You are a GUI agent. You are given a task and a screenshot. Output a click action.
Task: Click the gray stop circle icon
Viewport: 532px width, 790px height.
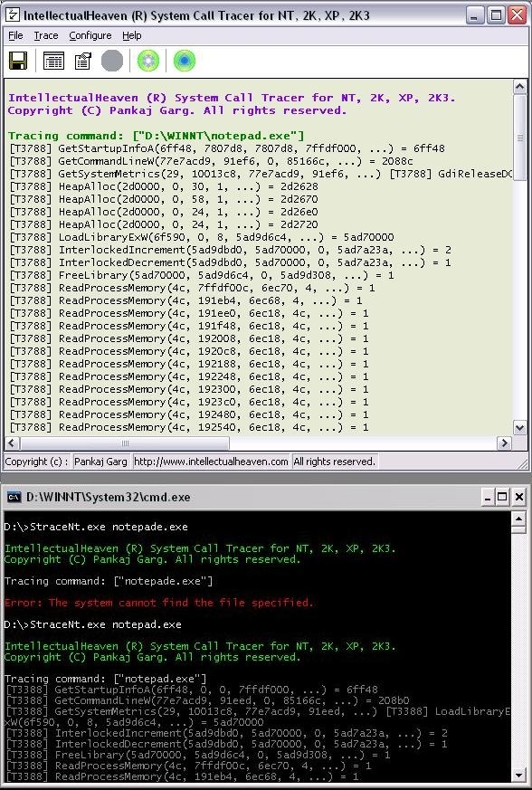tap(112, 61)
